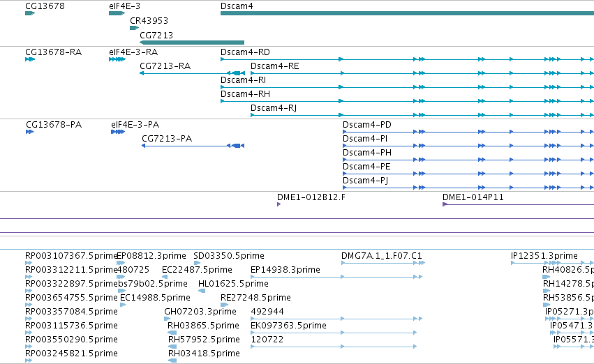Click the 480725 feature label

pos(133,270)
